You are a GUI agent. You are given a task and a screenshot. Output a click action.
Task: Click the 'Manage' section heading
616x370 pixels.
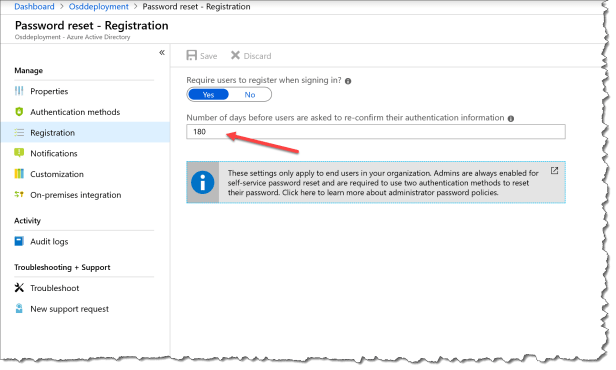pyautogui.click(x=29, y=71)
